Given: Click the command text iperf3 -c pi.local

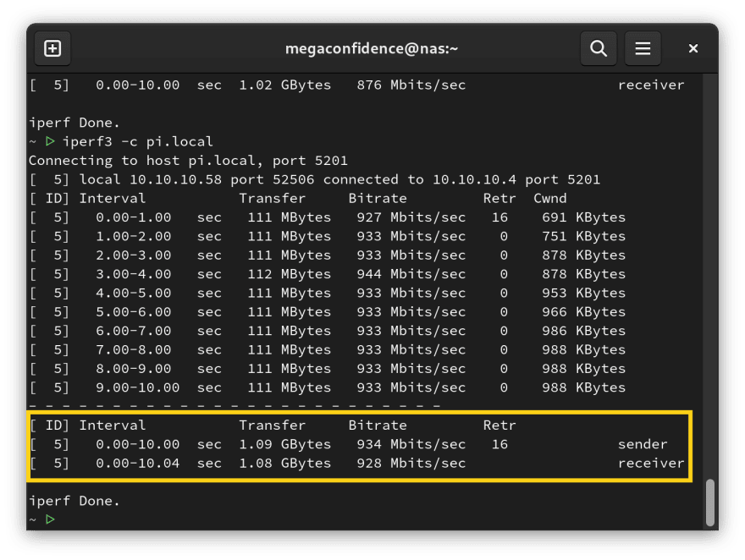Looking at the screenshot, I should click(138, 142).
